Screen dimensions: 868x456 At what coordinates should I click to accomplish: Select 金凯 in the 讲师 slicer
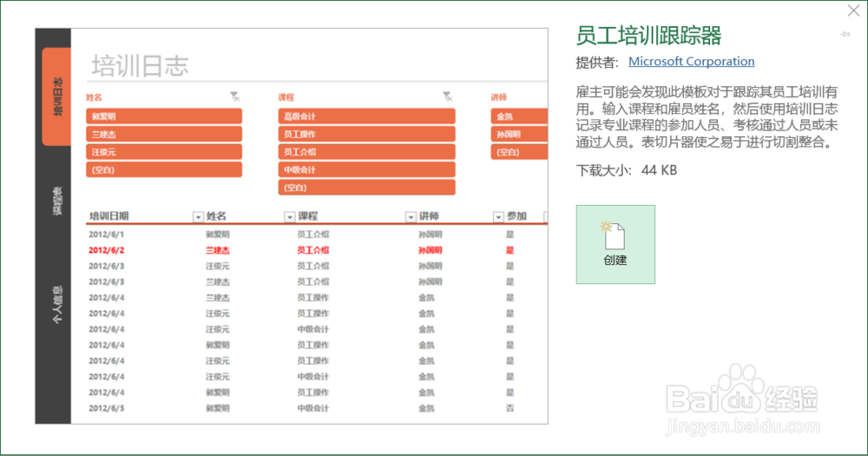[x=519, y=116]
